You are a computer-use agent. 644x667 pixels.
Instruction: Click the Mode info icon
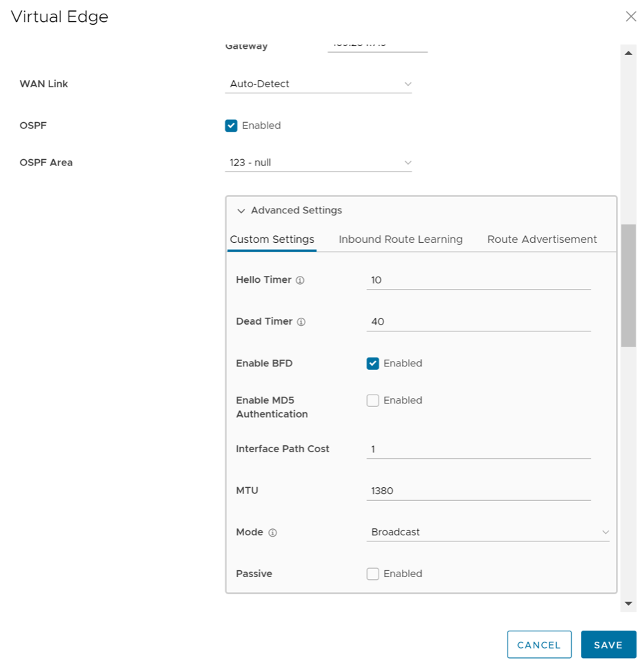[273, 533]
